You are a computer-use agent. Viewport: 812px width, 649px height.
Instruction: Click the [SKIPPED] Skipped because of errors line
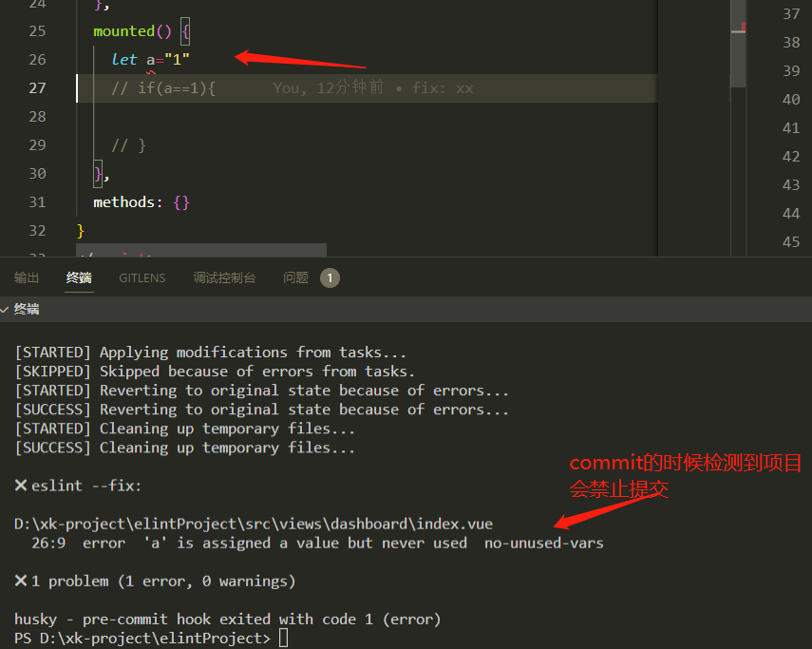tap(215, 372)
